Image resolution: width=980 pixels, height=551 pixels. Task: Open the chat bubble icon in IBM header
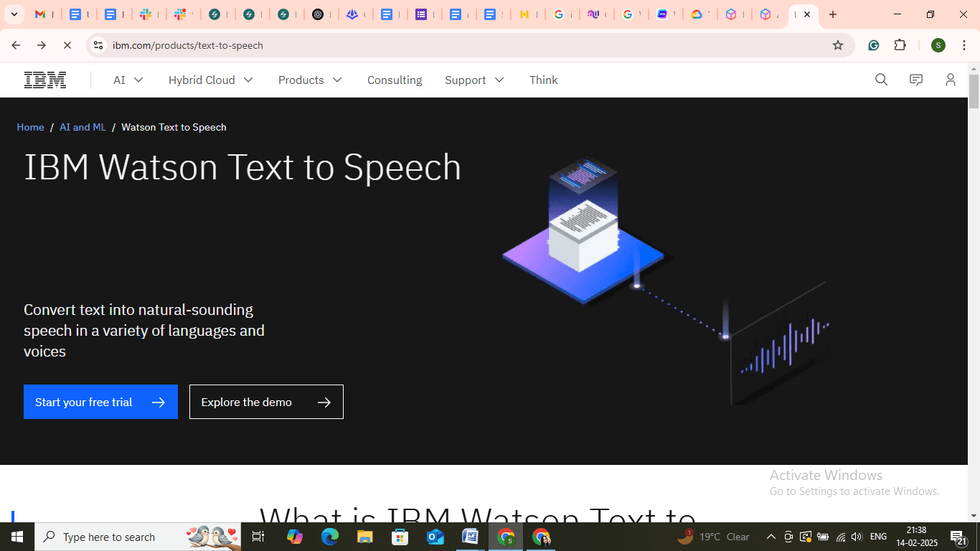click(916, 80)
